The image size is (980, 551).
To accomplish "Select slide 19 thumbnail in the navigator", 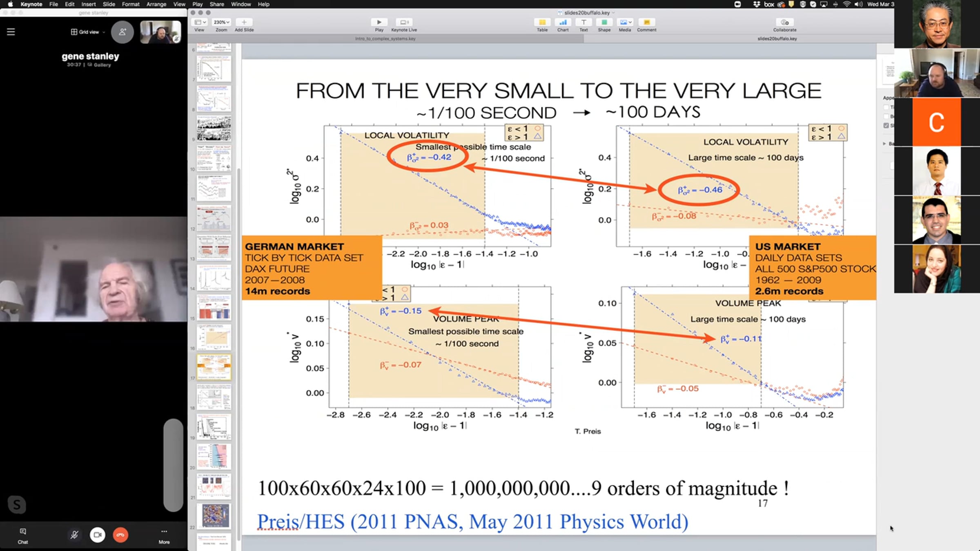I will [x=214, y=427].
